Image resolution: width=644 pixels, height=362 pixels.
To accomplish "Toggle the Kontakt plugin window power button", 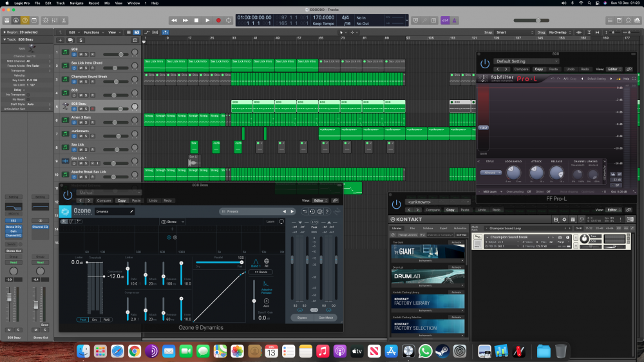I will [x=396, y=204].
